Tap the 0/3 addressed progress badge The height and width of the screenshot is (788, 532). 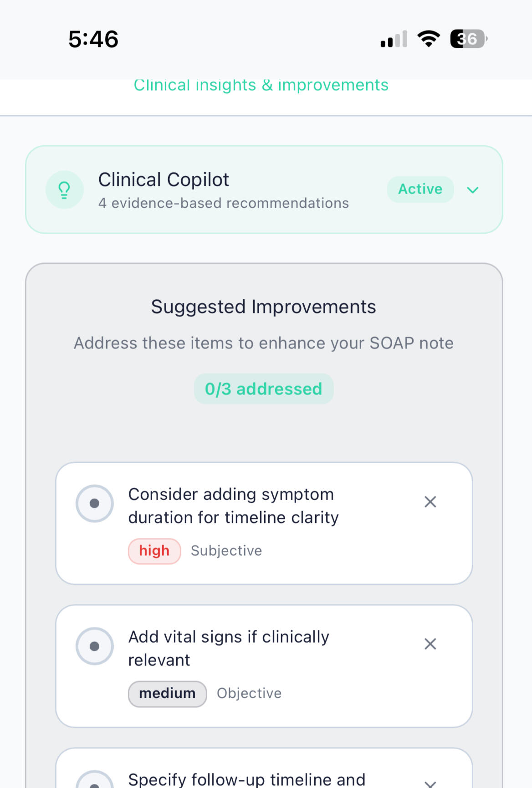click(263, 389)
